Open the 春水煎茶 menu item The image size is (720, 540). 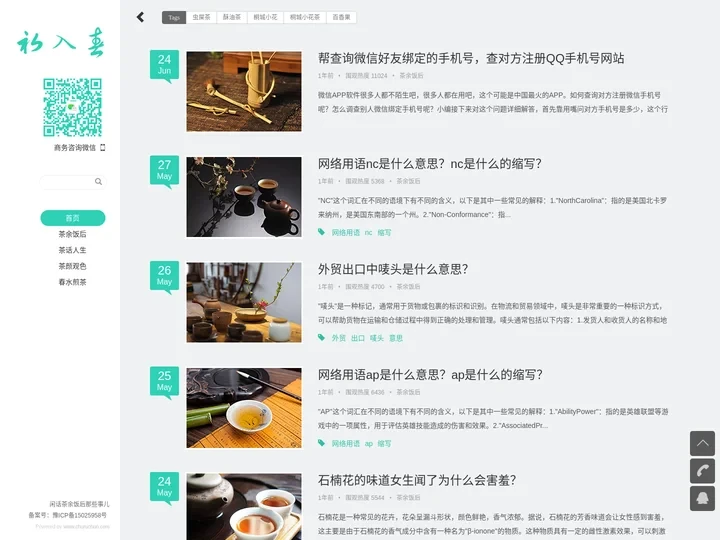click(73, 282)
